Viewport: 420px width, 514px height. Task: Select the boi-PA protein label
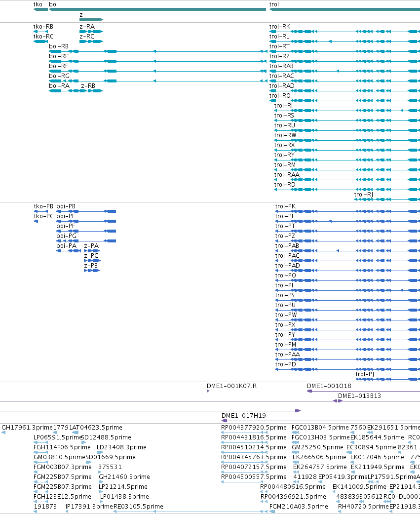(67, 246)
